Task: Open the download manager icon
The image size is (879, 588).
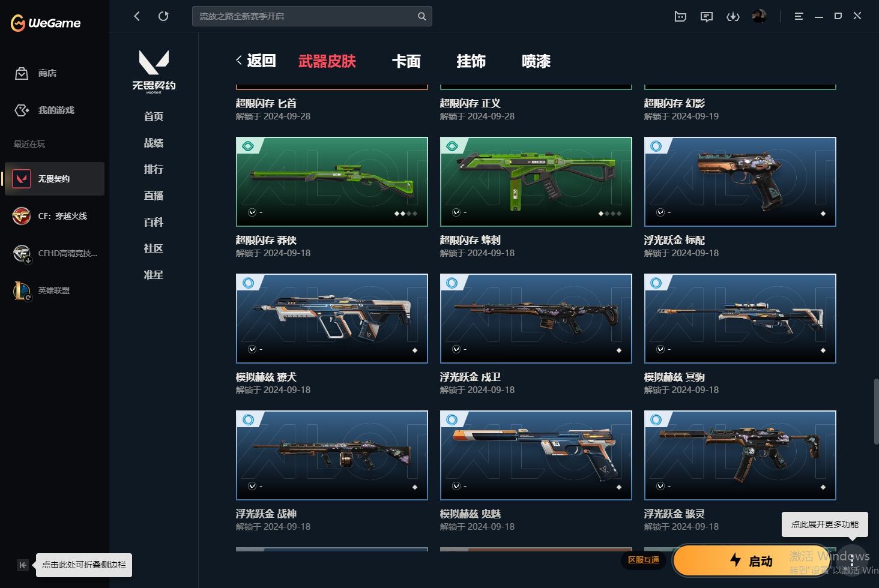Action: point(733,16)
